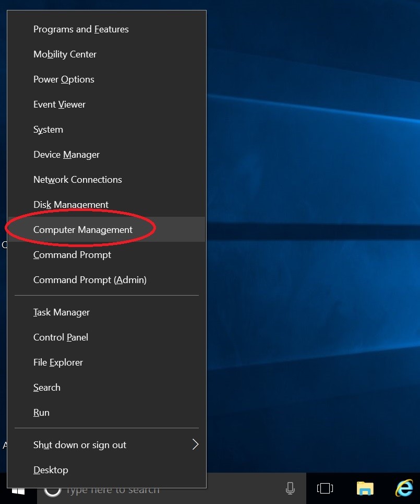Choose Power Options
The image size is (420, 504).
click(64, 79)
